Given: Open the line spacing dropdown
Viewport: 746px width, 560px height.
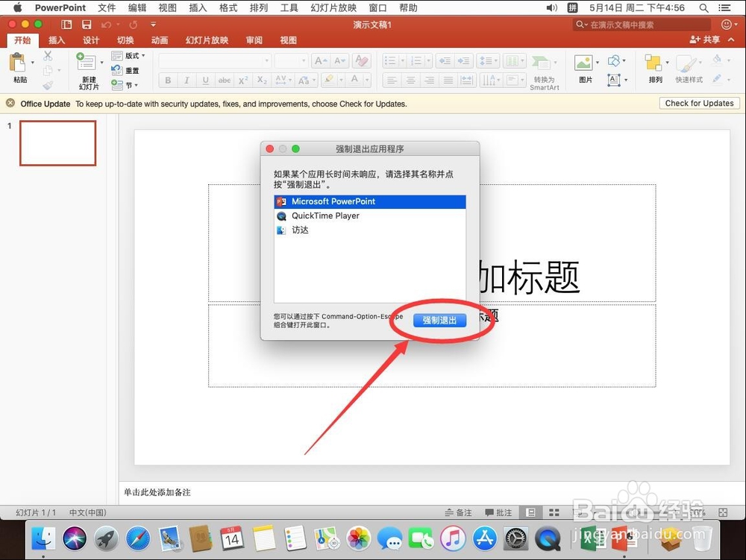Looking at the screenshot, I should coord(489,61).
